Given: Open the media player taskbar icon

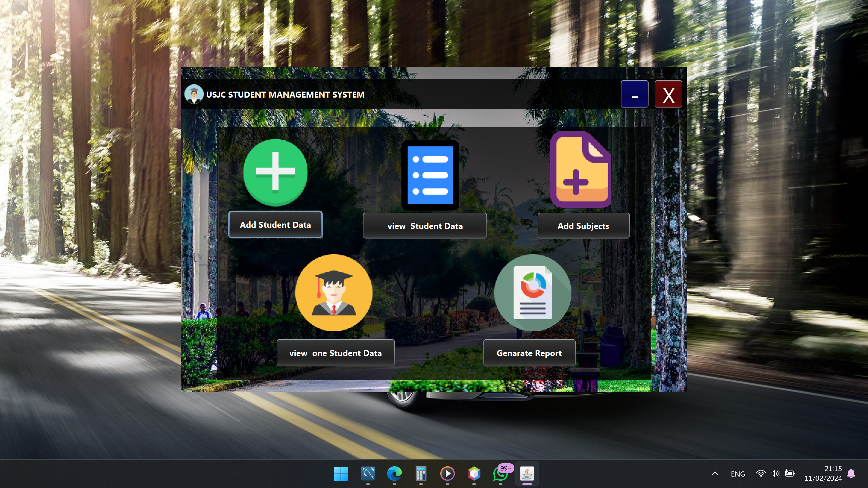Looking at the screenshot, I should coord(448,474).
